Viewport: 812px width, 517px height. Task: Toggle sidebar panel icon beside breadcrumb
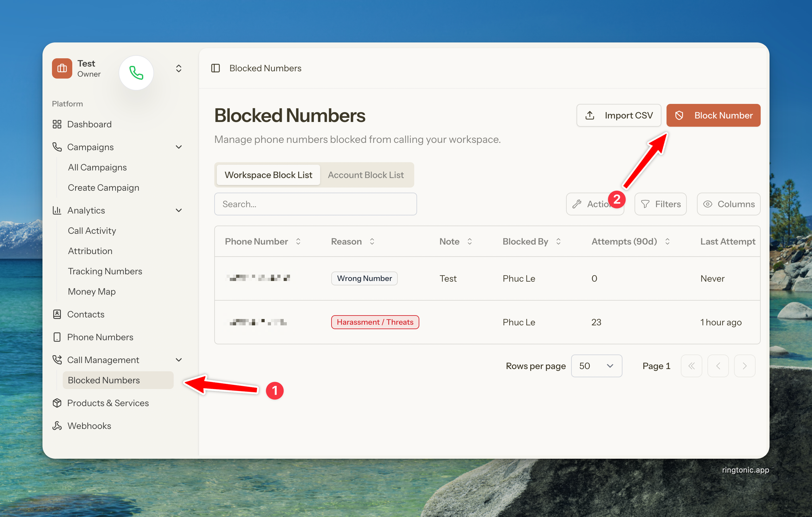tap(215, 68)
